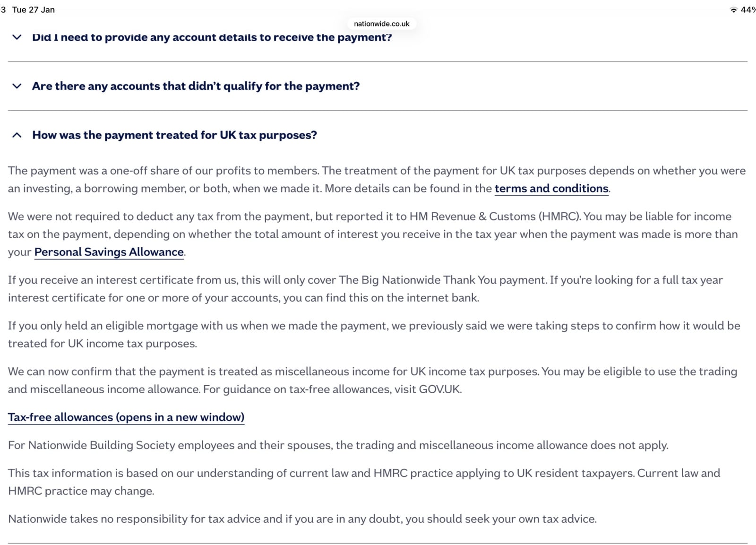Click the paragraph about current law and HMRC practice
Viewport: 756px width, 545px height.
point(364,482)
